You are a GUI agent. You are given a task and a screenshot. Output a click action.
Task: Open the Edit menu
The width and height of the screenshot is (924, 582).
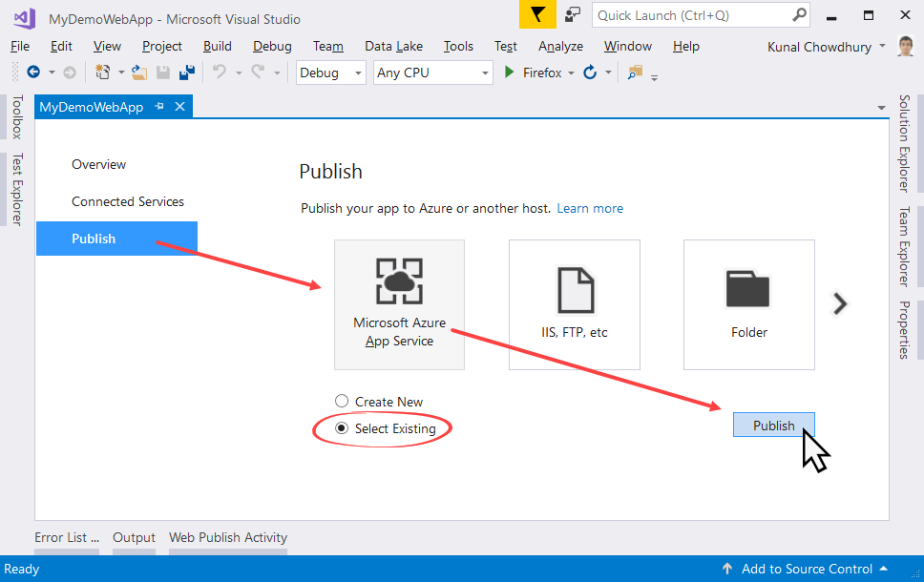pyautogui.click(x=61, y=46)
